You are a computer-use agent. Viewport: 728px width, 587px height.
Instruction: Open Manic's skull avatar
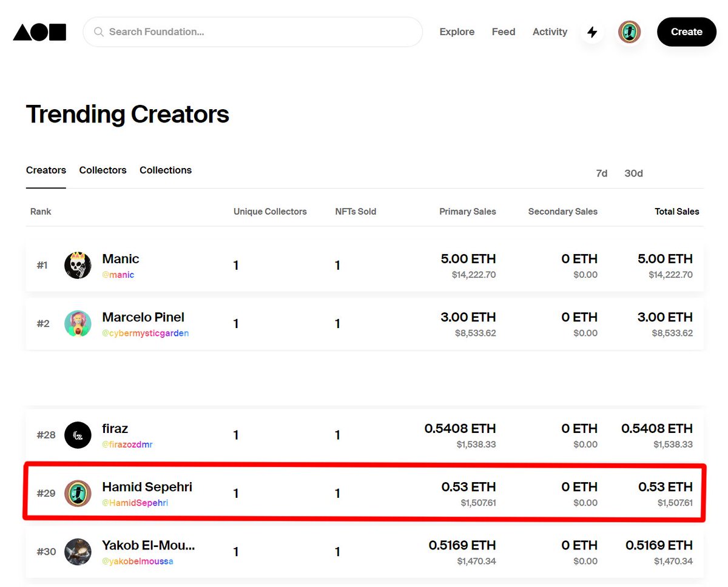coord(78,266)
